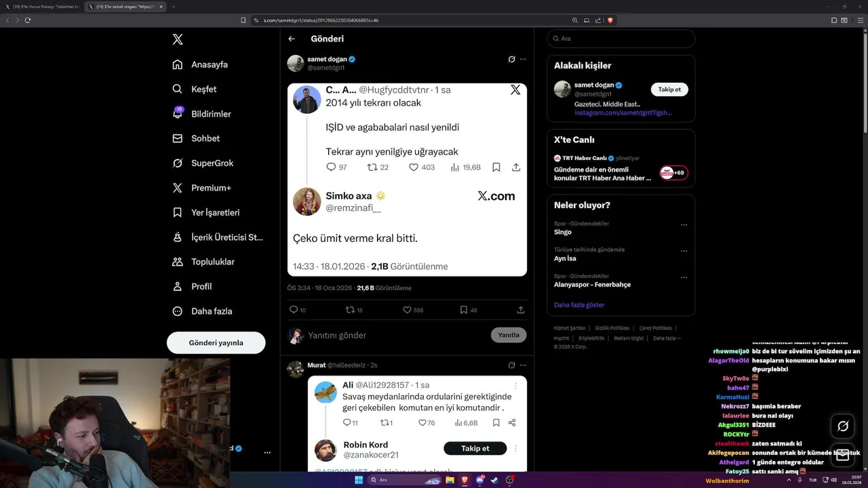Open Topluluklar communities
Viewport: 868px width, 488px height.
click(203, 262)
